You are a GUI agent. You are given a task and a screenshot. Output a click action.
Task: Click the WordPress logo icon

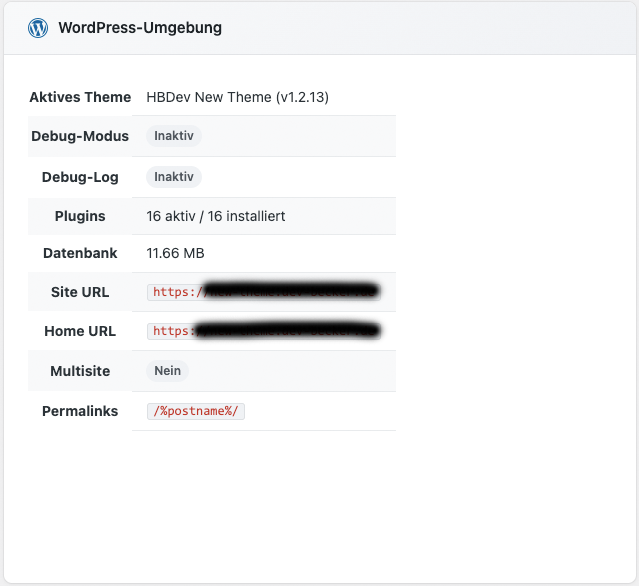click(38, 28)
